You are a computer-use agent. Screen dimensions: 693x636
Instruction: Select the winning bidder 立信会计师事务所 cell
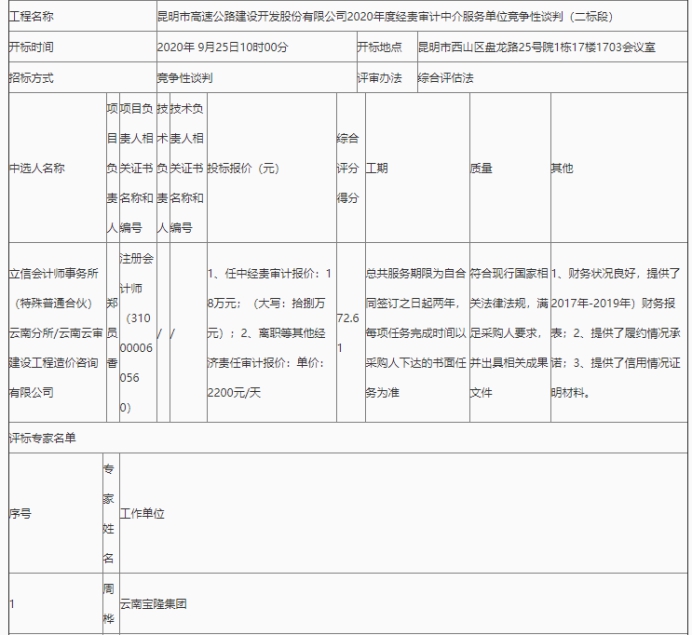point(53,332)
